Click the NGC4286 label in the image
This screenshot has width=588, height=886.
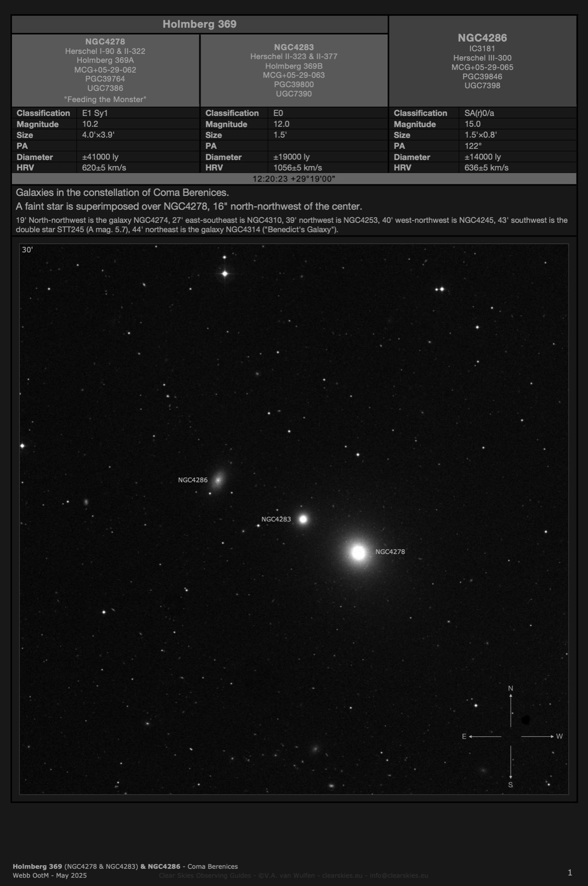193,480
